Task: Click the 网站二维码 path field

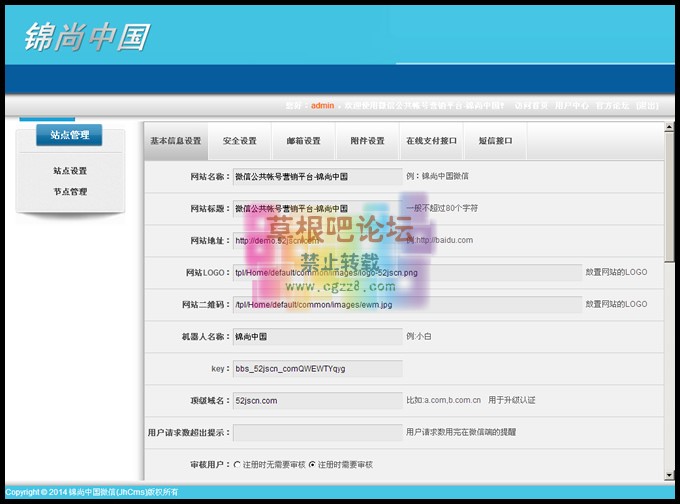Action: pyautogui.click(x=407, y=305)
